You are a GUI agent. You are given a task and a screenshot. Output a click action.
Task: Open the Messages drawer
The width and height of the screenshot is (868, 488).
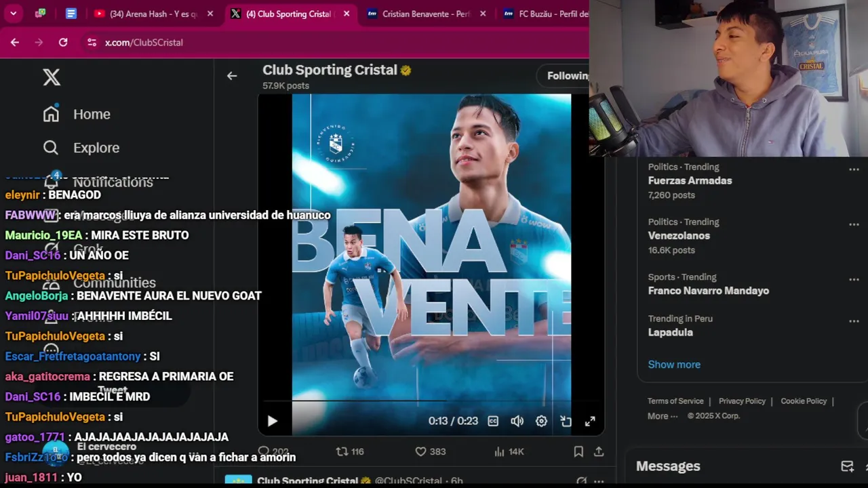(668, 466)
